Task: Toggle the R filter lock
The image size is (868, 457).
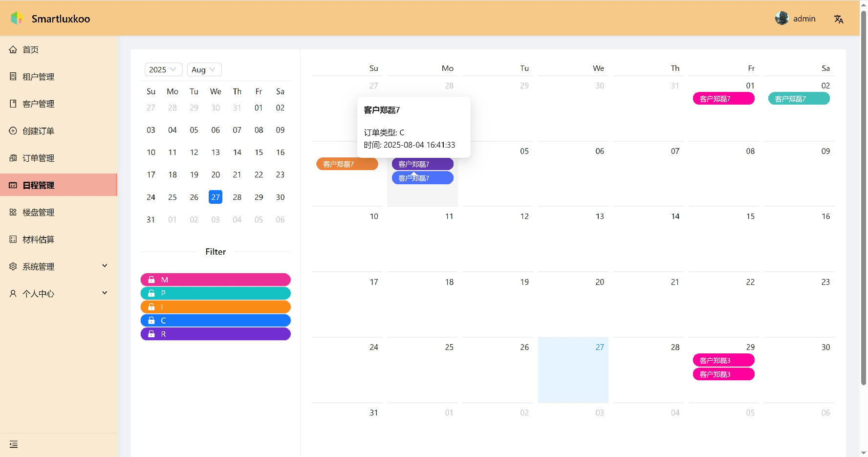Action: pos(152,334)
